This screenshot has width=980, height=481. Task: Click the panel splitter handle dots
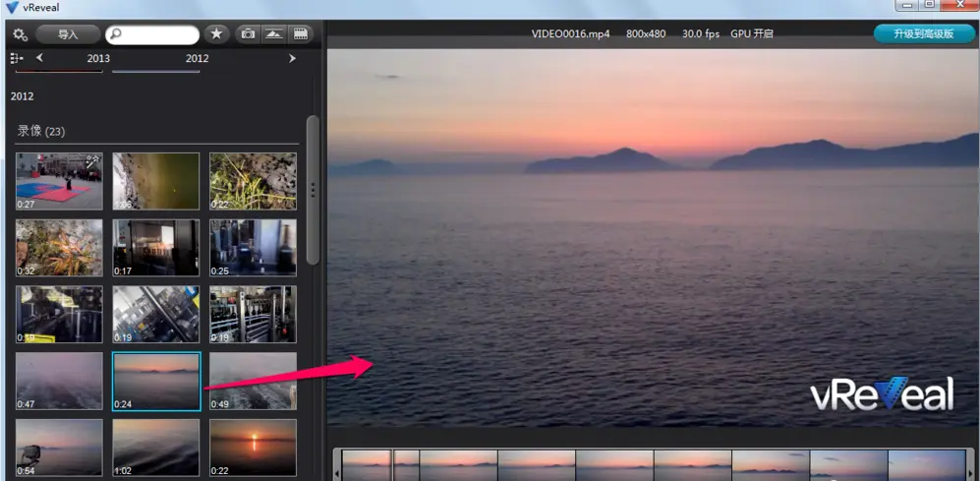tap(315, 190)
